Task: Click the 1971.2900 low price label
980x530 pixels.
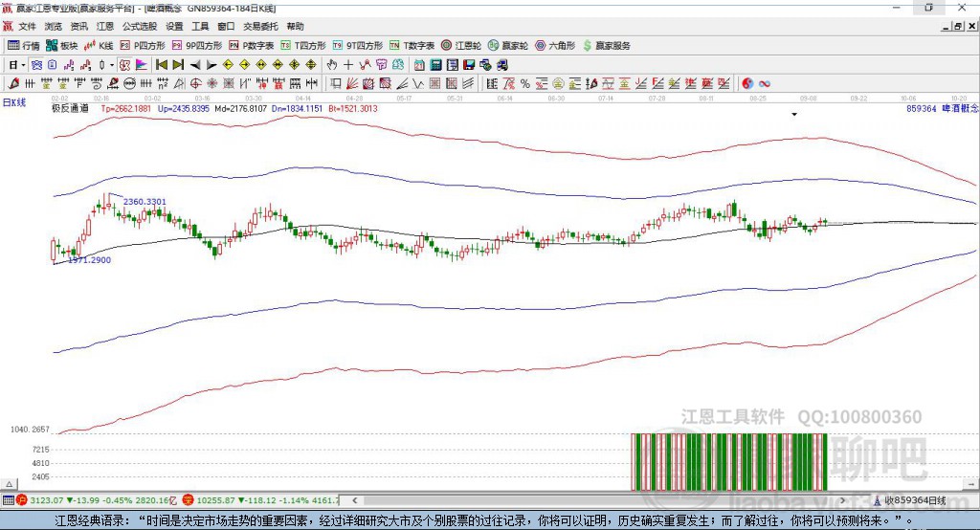Action: (x=89, y=260)
